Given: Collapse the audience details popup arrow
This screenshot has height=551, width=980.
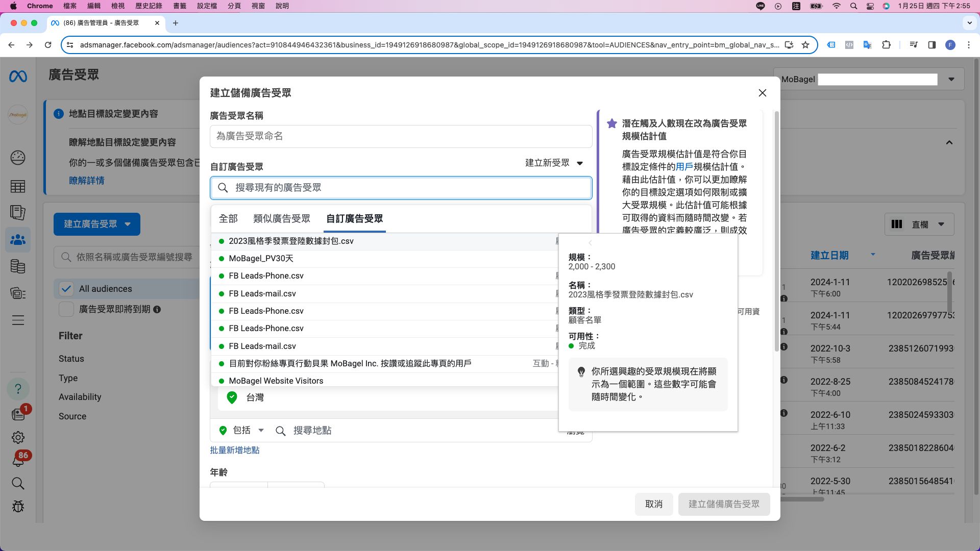Looking at the screenshot, I should click(x=590, y=243).
